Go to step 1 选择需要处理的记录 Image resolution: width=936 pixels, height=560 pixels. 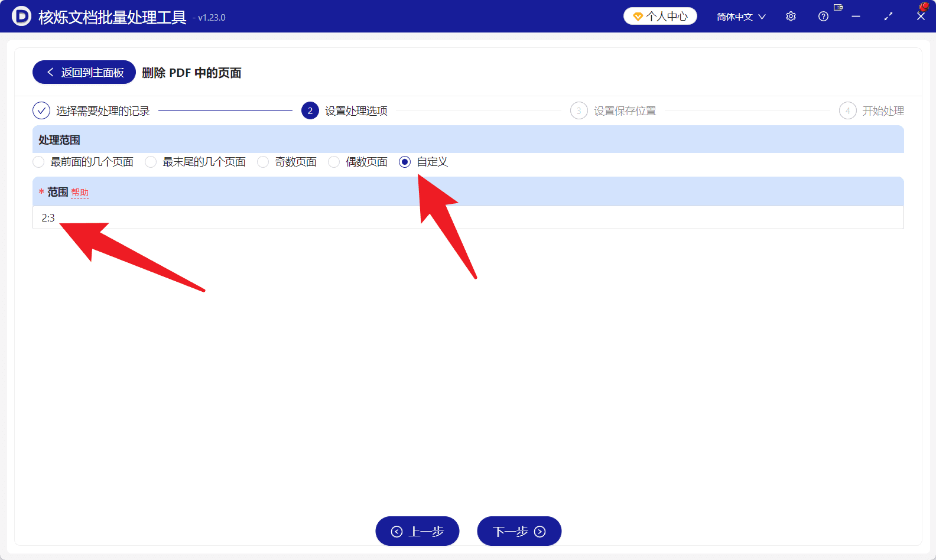pos(91,110)
